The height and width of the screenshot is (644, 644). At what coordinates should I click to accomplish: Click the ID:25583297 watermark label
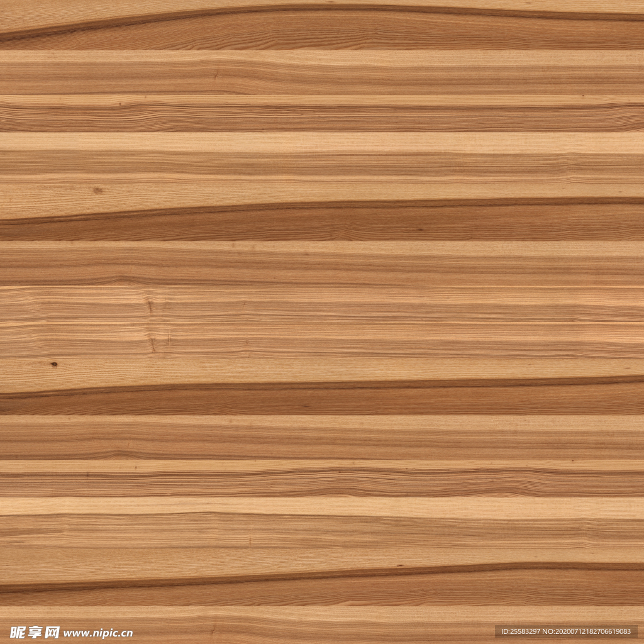tap(519, 631)
